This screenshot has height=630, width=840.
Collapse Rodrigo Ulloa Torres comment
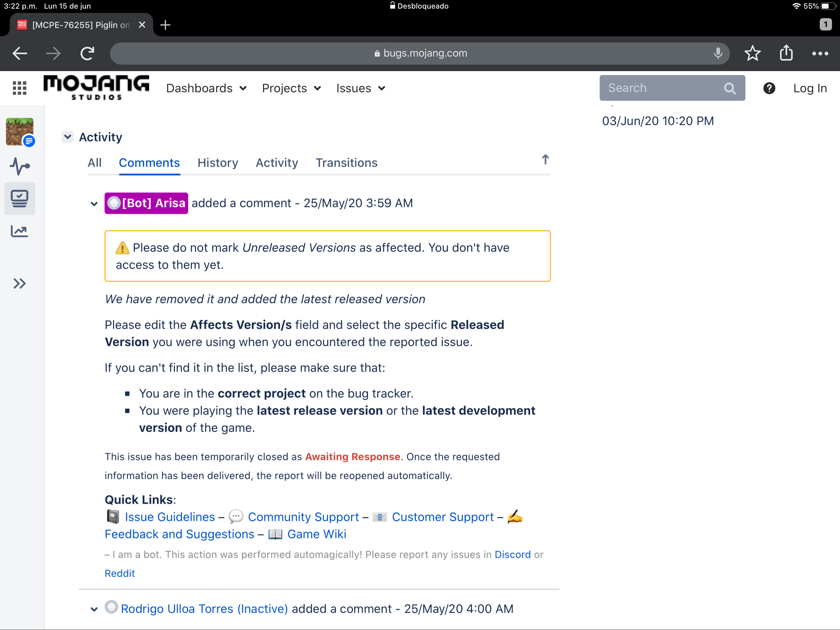pos(94,609)
